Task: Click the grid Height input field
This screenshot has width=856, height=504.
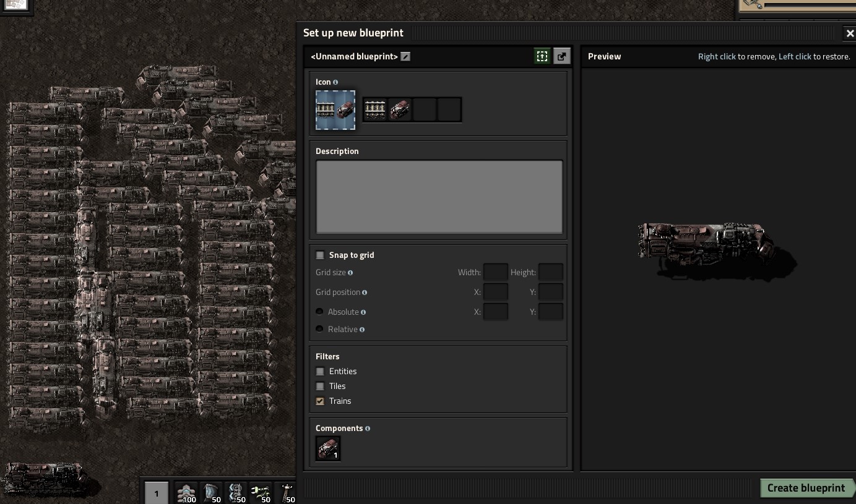Action: coord(551,272)
